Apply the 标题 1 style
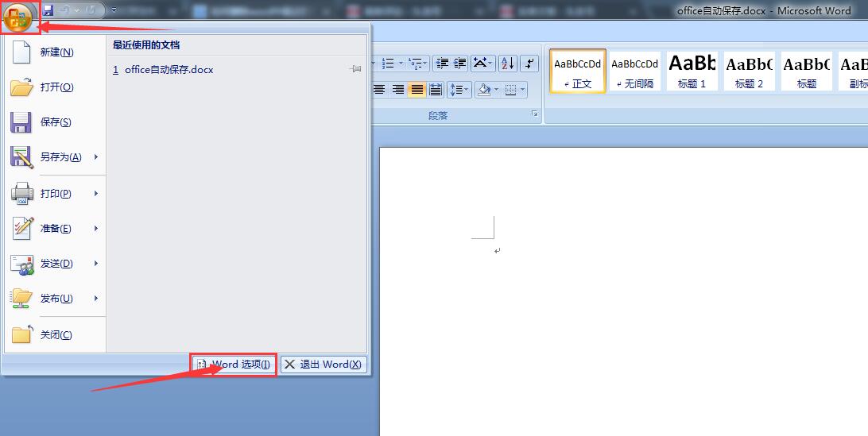Image resolution: width=868 pixels, height=436 pixels. [692, 71]
